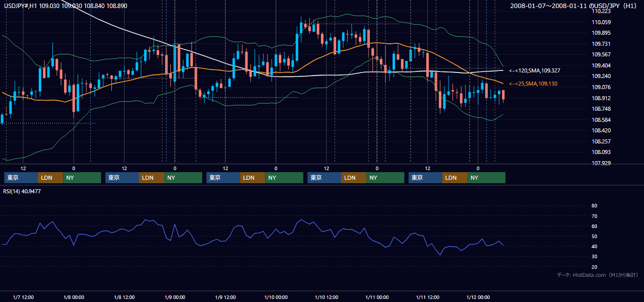Select the 1/12 00:00 time axis label

[x=478, y=297]
